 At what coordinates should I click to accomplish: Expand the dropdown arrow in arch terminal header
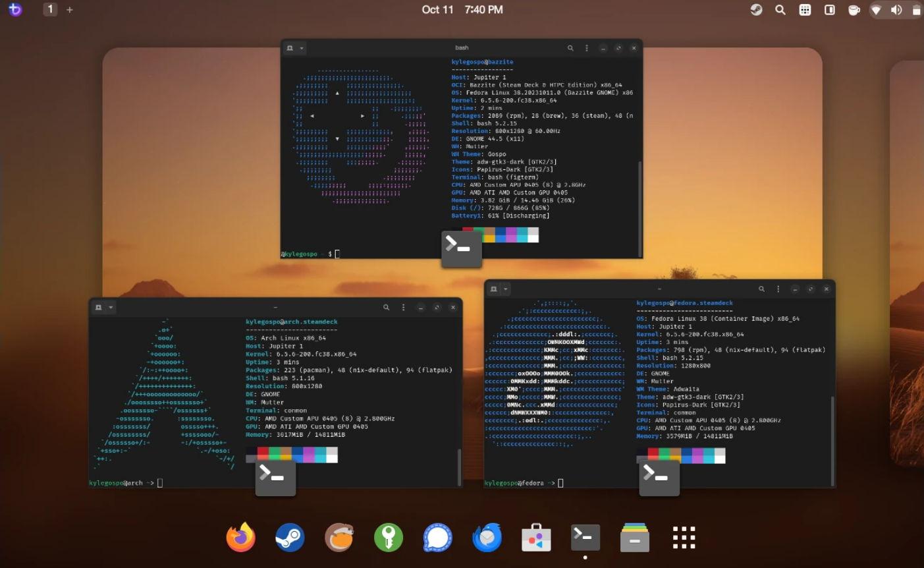(x=111, y=308)
